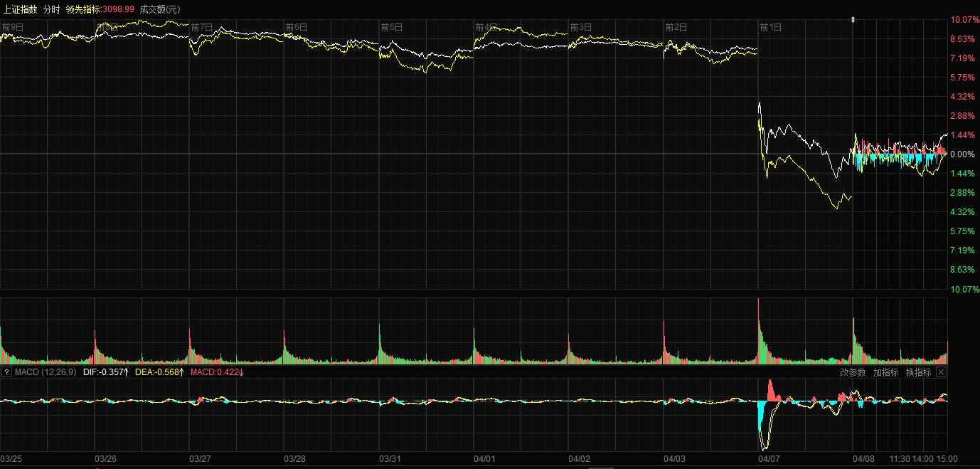Select the 前1日 day label
The width and height of the screenshot is (980, 469).
[x=771, y=27]
